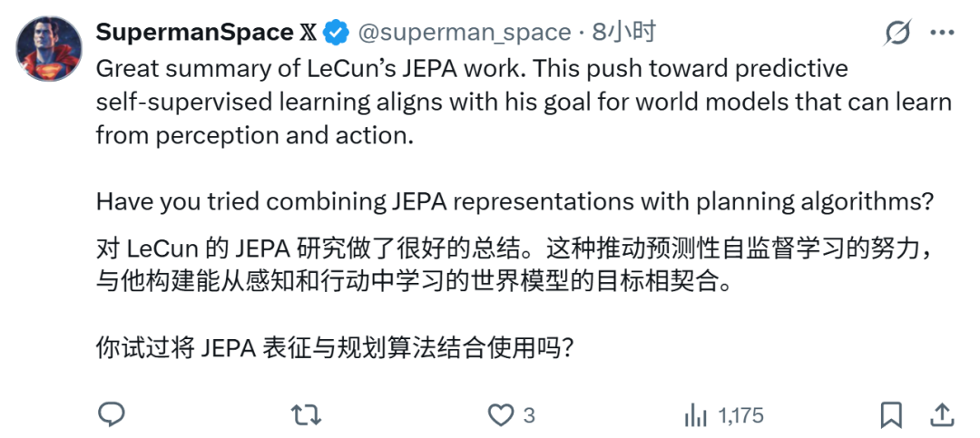Open the Grok slashed-circle icon
Image resolution: width=980 pixels, height=438 pixels.
click(x=897, y=34)
